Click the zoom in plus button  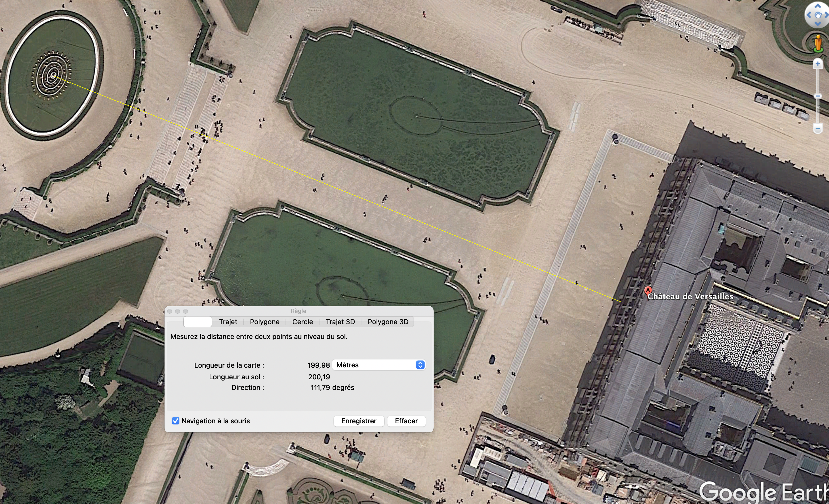(x=818, y=64)
